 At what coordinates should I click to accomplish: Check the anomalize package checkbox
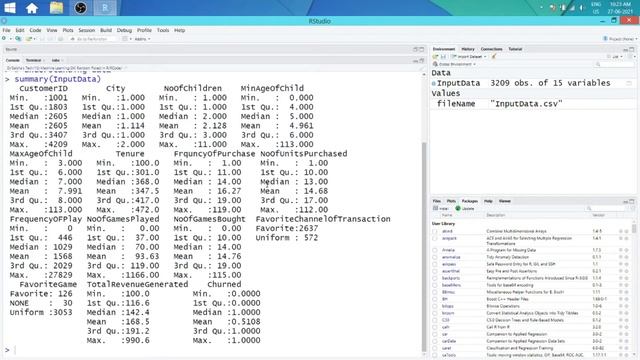click(435, 257)
